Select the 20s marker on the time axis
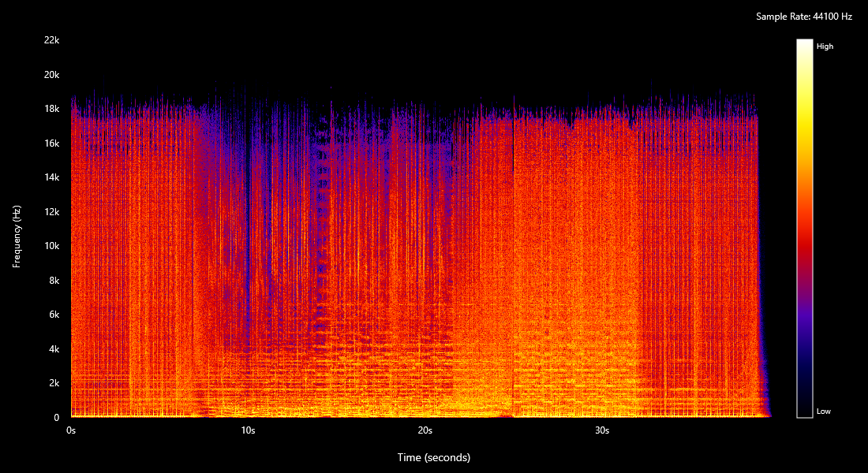Image resolution: width=868 pixels, height=473 pixels. click(x=425, y=430)
